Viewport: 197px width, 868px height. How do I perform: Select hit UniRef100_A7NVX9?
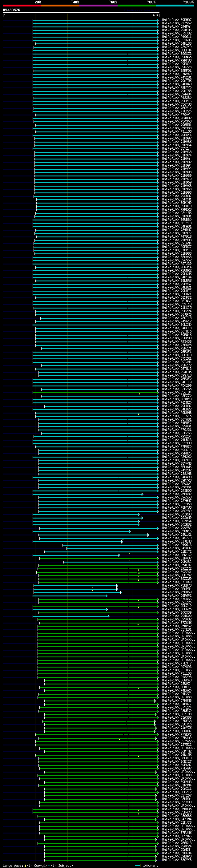176,74
